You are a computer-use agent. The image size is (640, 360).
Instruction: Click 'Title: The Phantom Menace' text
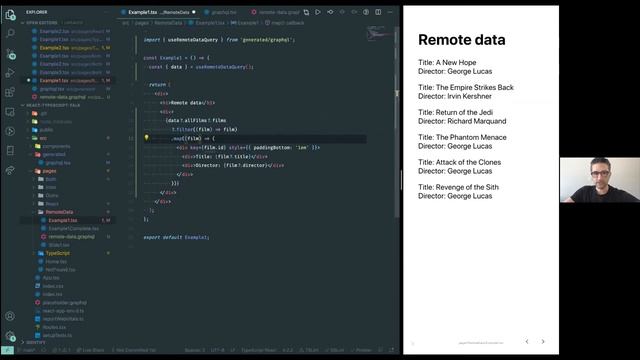(x=462, y=137)
